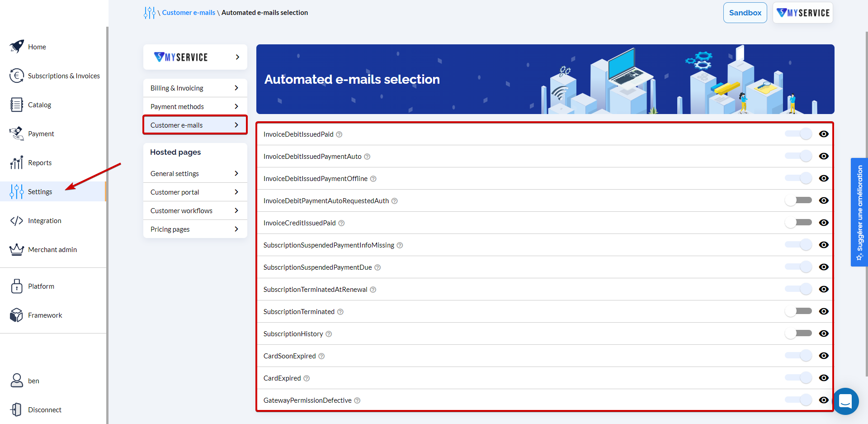This screenshot has height=424, width=868.
Task: Click the Integration code brackets icon
Action: 17,220
